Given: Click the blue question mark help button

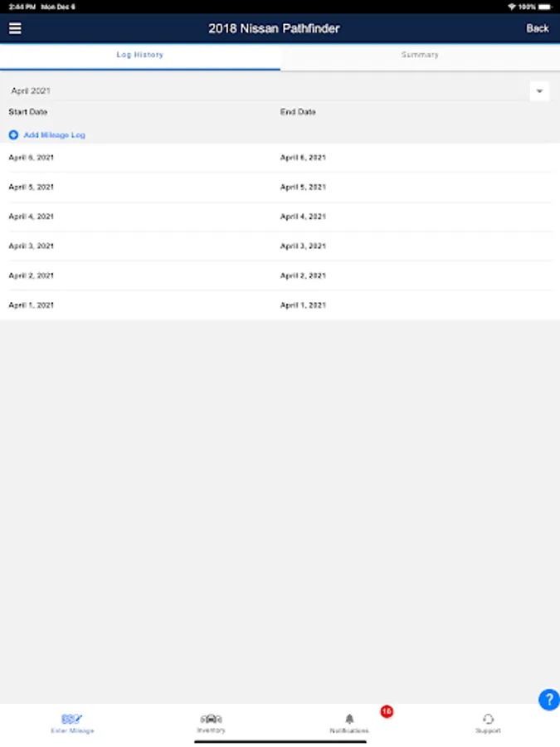Looking at the screenshot, I should pyautogui.click(x=549, y=700).
